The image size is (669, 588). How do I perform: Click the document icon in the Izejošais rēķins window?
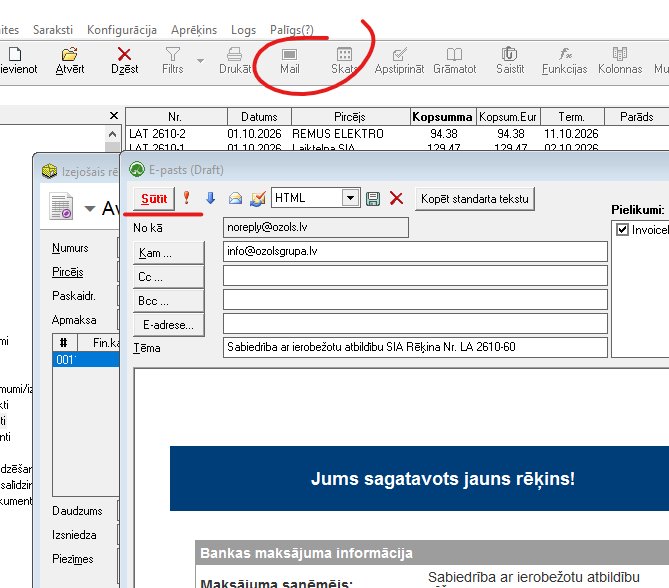61,207
